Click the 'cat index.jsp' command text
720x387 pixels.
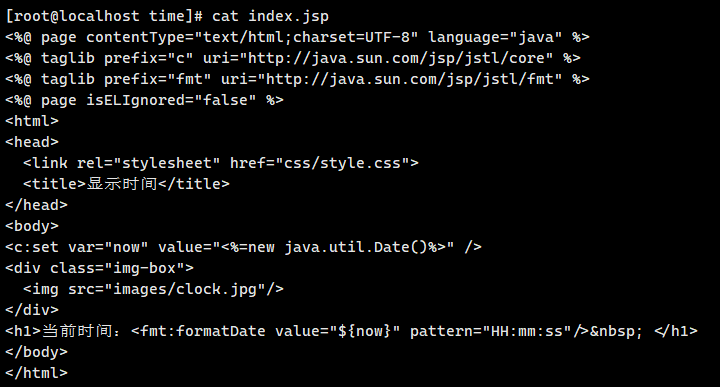coord(270,17)
